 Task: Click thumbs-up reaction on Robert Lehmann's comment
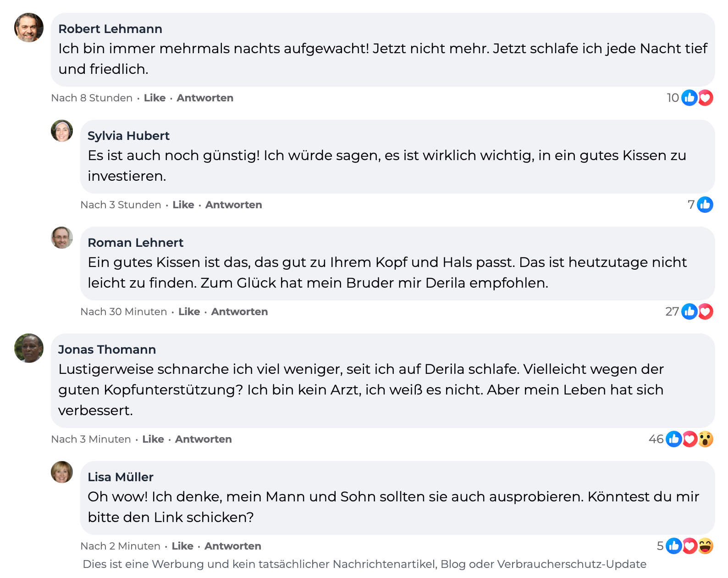[x=689, y=98]
